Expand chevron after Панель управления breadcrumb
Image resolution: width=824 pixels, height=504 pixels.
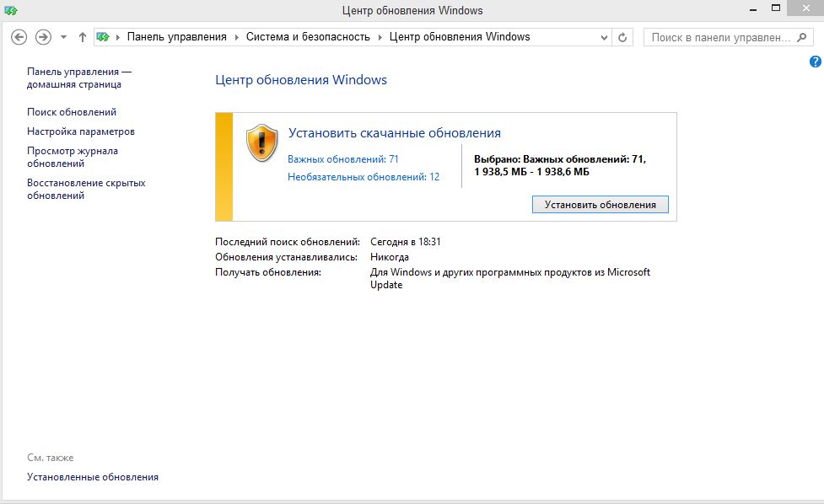point(236,37)
